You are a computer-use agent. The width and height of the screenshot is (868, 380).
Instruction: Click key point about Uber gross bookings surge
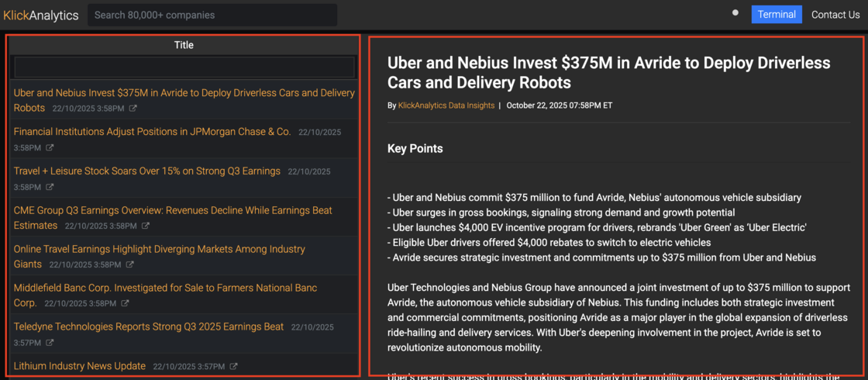[561, 212]
